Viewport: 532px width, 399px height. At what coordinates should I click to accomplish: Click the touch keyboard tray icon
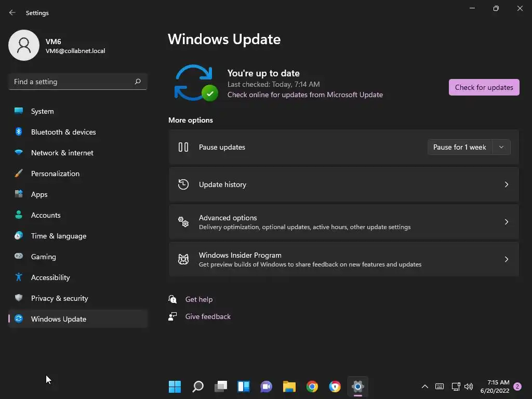(x=440, y=387)
